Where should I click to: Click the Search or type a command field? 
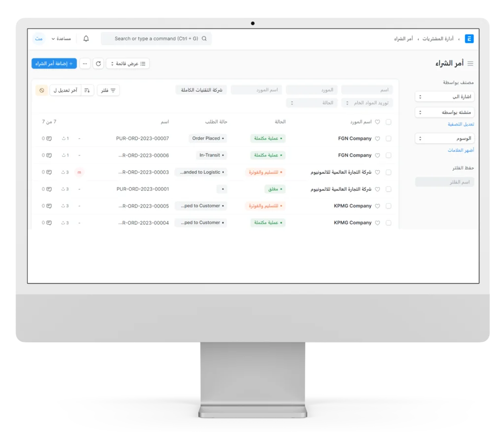click(156, 39)
